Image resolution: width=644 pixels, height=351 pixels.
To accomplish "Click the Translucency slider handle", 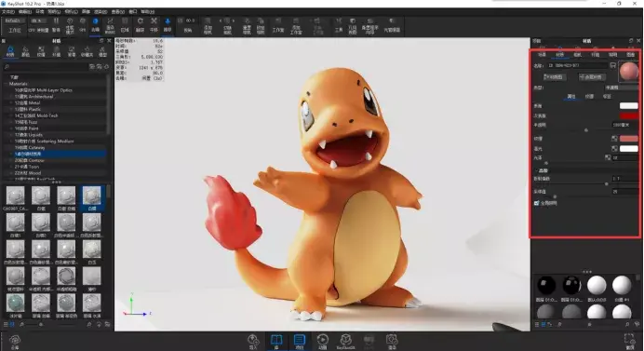I will coord(586,130).
